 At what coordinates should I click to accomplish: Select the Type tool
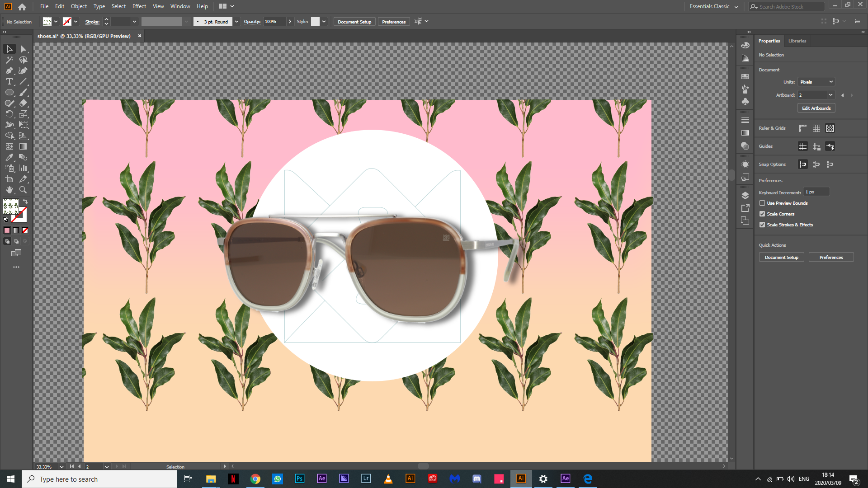click(9, 82)
